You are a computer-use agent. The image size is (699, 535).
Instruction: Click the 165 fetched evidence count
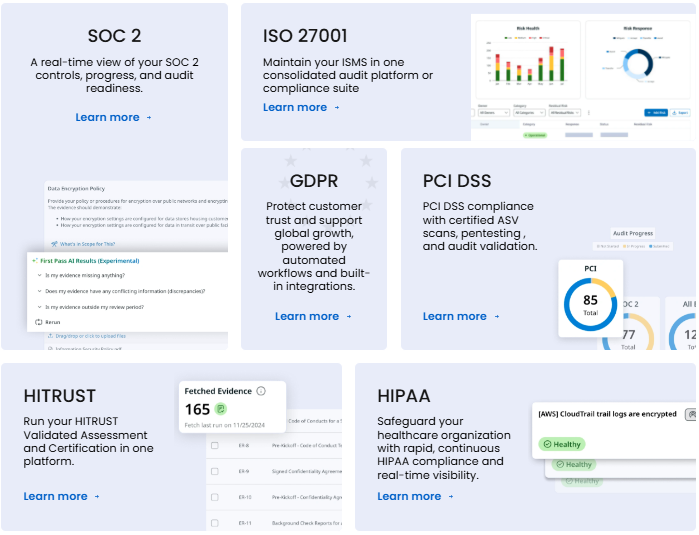(x=197, y=409)
